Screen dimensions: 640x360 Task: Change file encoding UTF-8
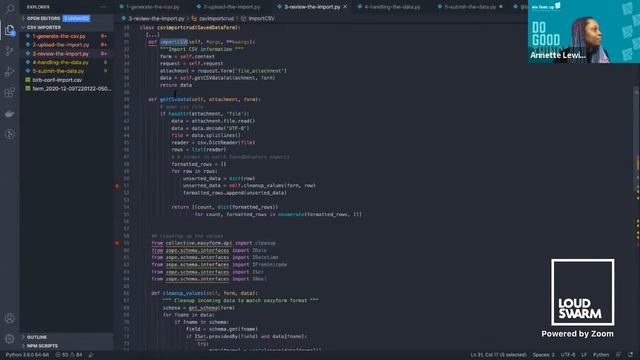pyautogui.click(x=568, y=355)
